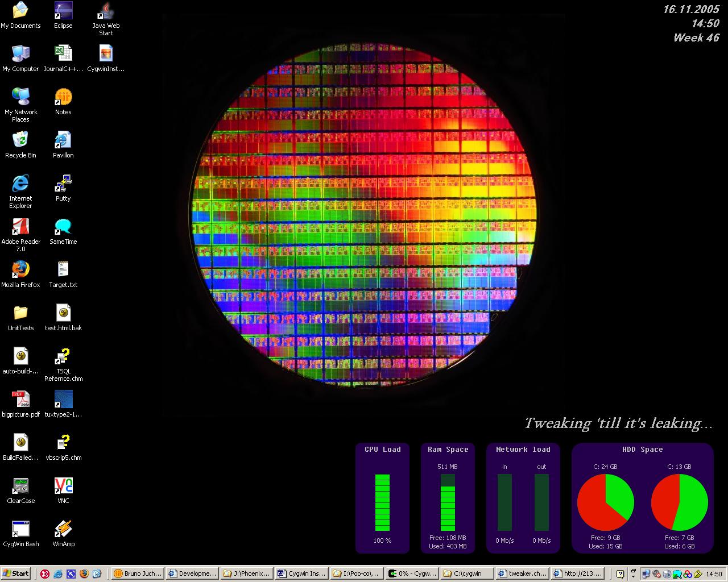Open the VNC desktop icon

tap(63, 486)
